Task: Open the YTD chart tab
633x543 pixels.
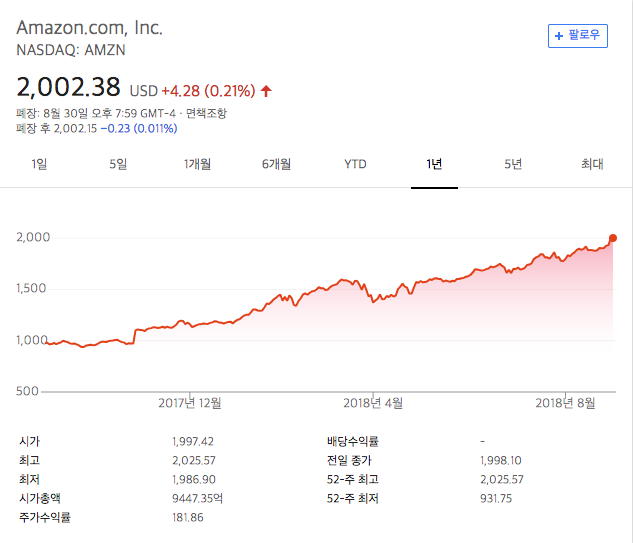Action: tap(355, 164)
